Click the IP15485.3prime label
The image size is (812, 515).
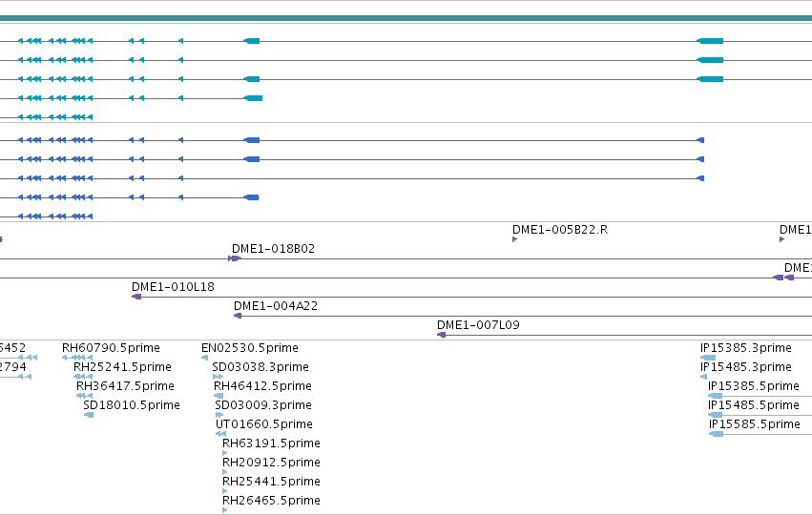[x=746, y=367]
